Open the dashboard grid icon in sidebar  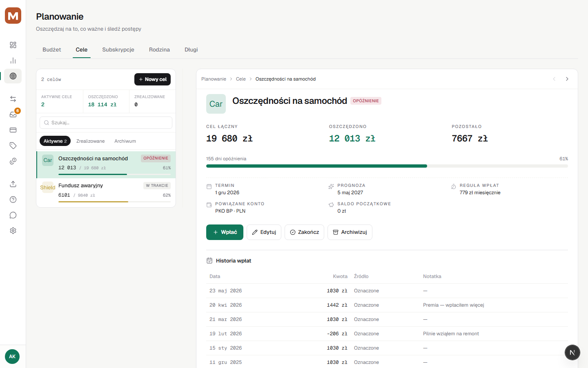[x=13, y=45]
